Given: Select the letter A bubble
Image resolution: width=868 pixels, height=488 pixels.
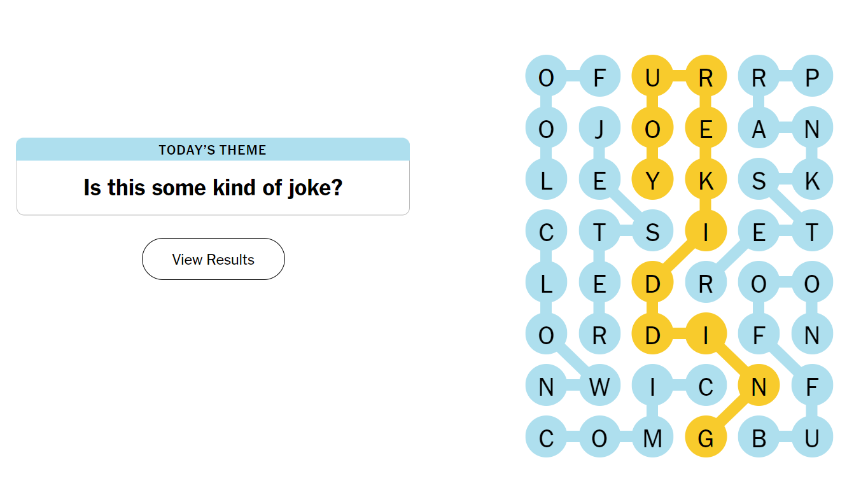Looking at the screenshot, I should 759,129.
